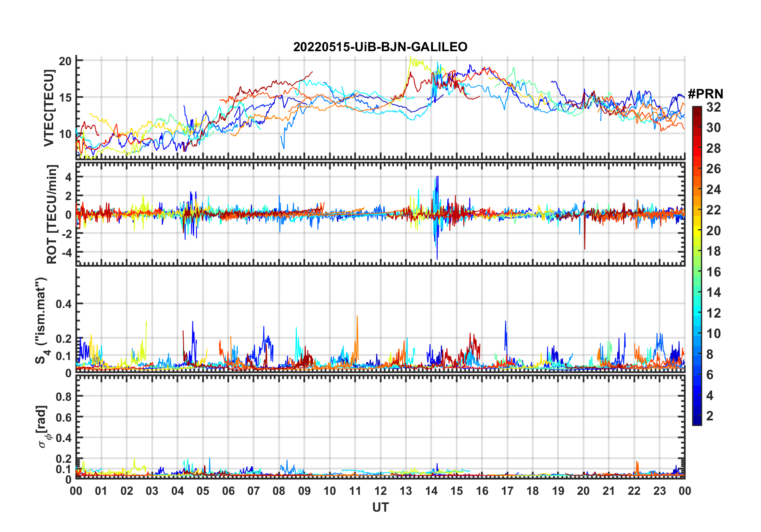Click colorbar tick label "16"
Screen dimensions: 761x532
(x=713, y=272)
